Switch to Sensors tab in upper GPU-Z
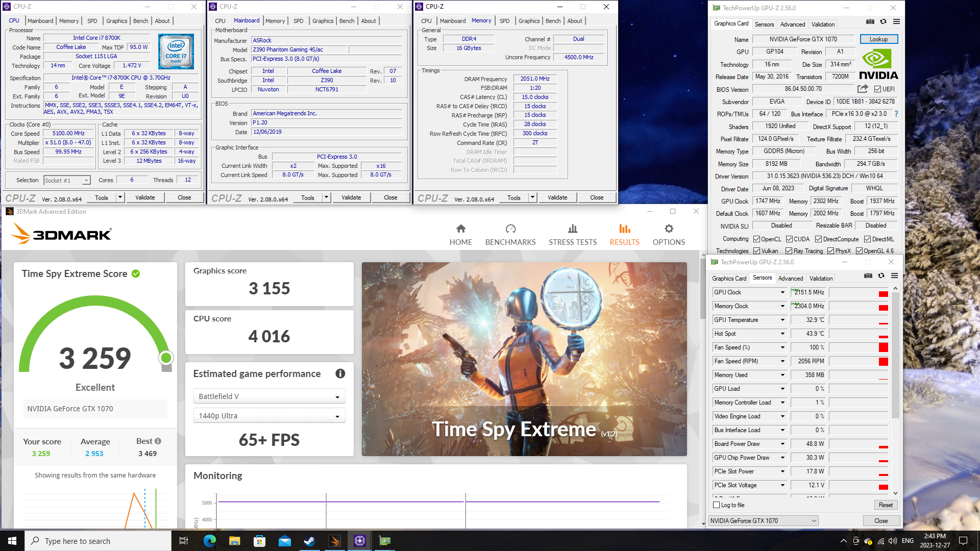This screenshot has height=551, width=980. click(764, 24)
